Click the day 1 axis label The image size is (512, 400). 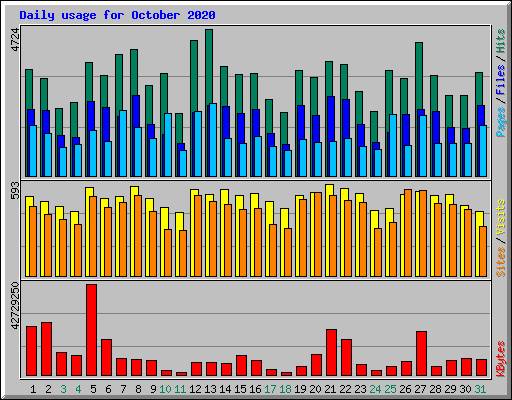coord(33,389)
